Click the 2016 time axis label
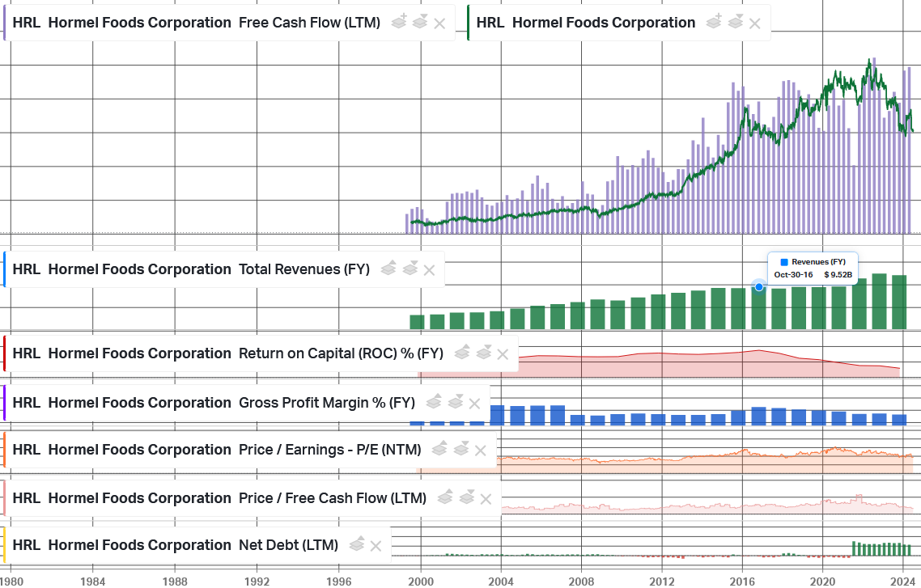Viewport: 921px width, 588px height. (x=742, y=582)
